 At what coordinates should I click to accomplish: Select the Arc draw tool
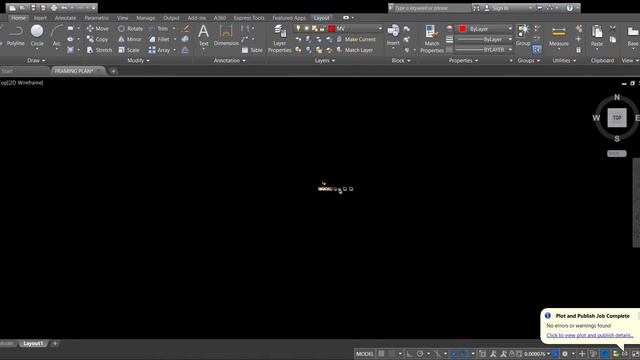pyautogui.click(x=57, y=36)
